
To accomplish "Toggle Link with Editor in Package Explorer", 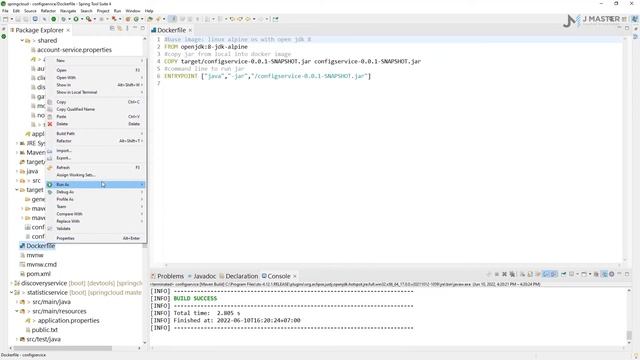I will coord(120,29).
